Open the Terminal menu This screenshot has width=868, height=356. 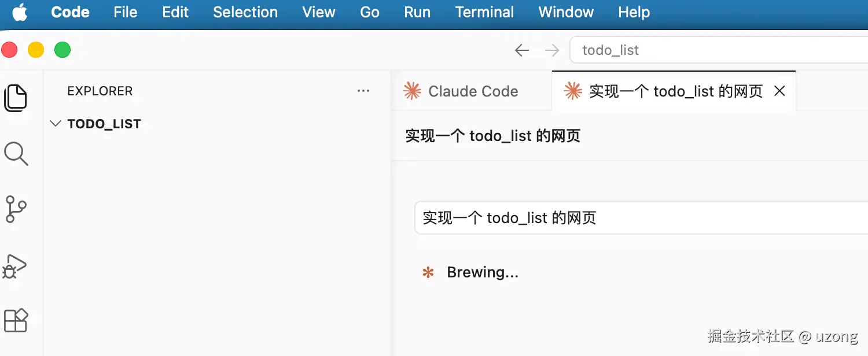pyautogui.click(x=484, y=12)
